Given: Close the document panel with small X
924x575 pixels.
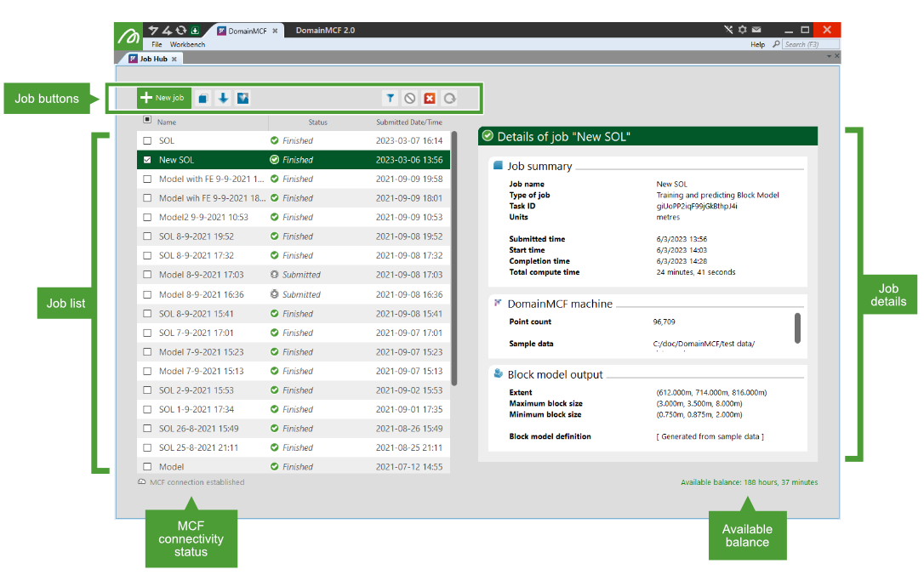Looking at the screenshot, I should (836, 56).
